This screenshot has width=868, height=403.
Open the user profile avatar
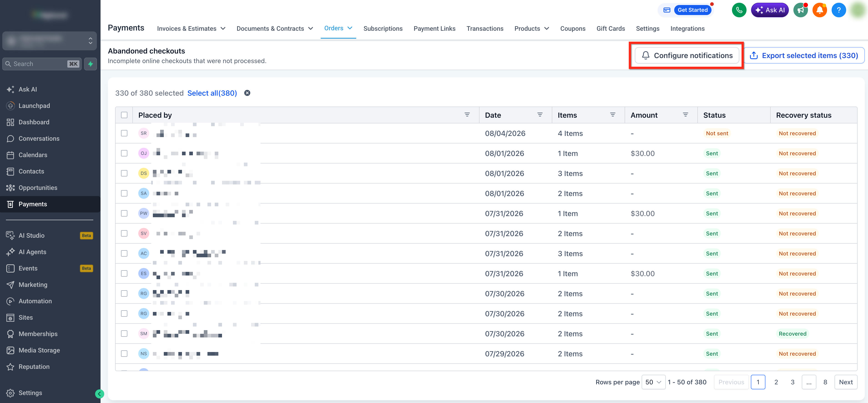(858, 10)
